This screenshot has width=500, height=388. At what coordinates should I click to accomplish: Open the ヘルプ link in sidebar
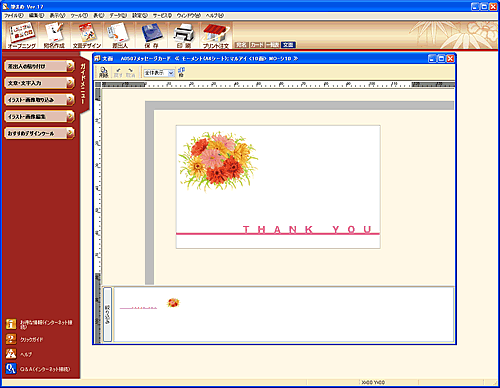[x=26, y=354]
